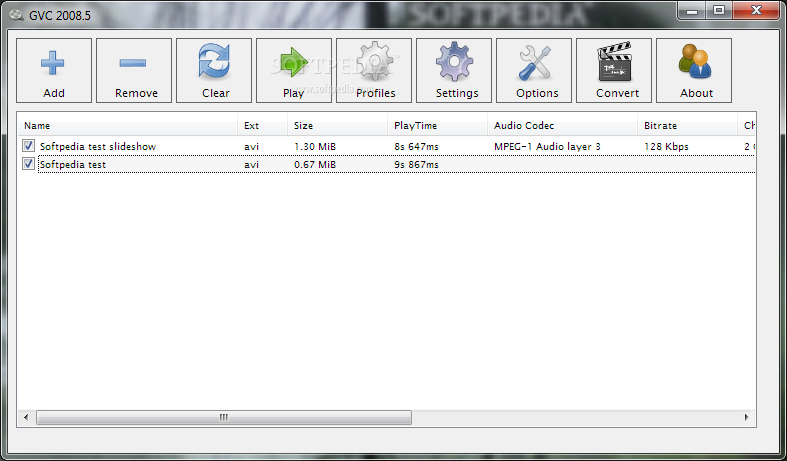Sort by the Size column header
This screenshot has height=461, width=787.
(337, 126)
